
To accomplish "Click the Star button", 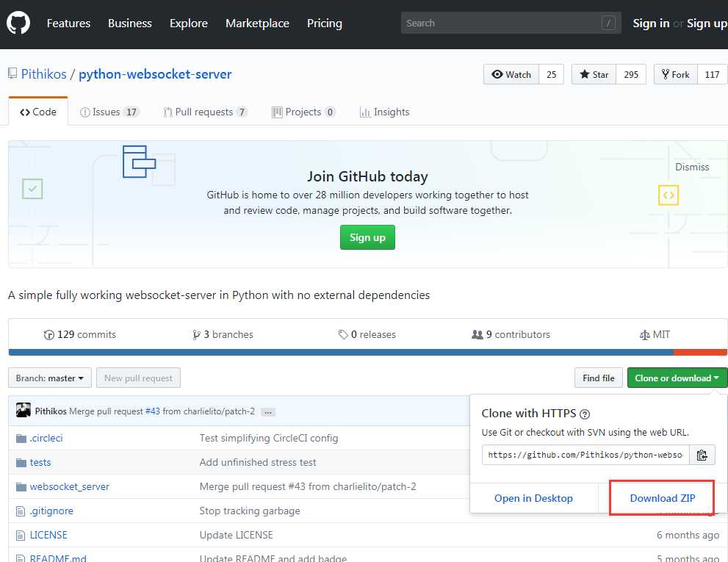I will [x=594, y=74].
